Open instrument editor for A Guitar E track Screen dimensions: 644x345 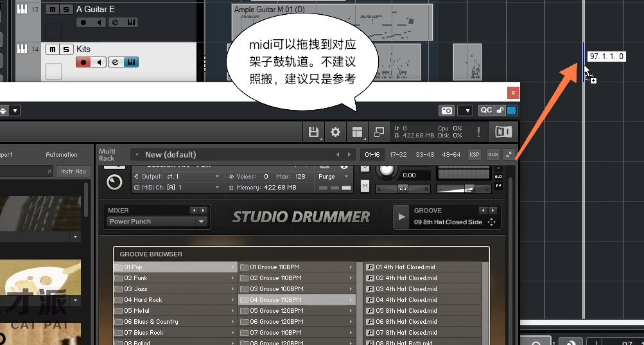point(131,22)
